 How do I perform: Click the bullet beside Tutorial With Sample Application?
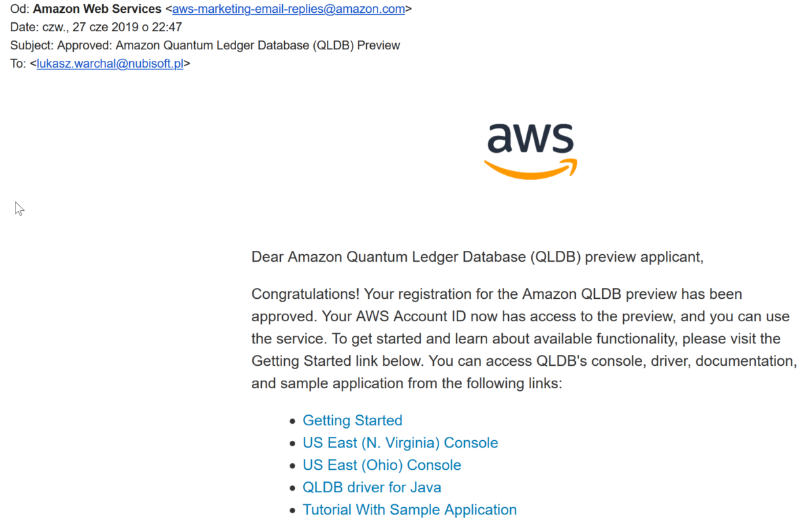click(292, 510)
